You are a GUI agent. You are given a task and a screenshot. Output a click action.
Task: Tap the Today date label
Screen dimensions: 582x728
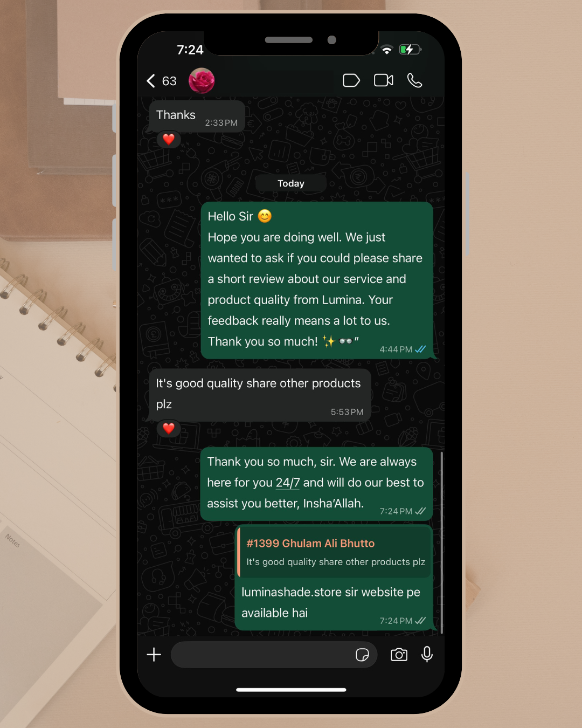click(x=291, y=183)
